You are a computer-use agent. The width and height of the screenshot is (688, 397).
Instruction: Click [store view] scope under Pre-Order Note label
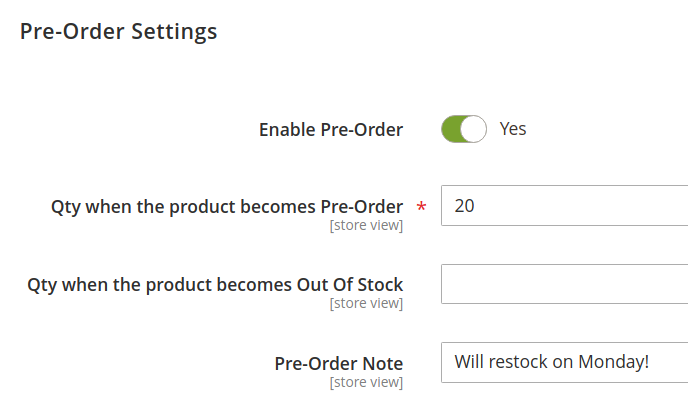[x=366, y=383]
